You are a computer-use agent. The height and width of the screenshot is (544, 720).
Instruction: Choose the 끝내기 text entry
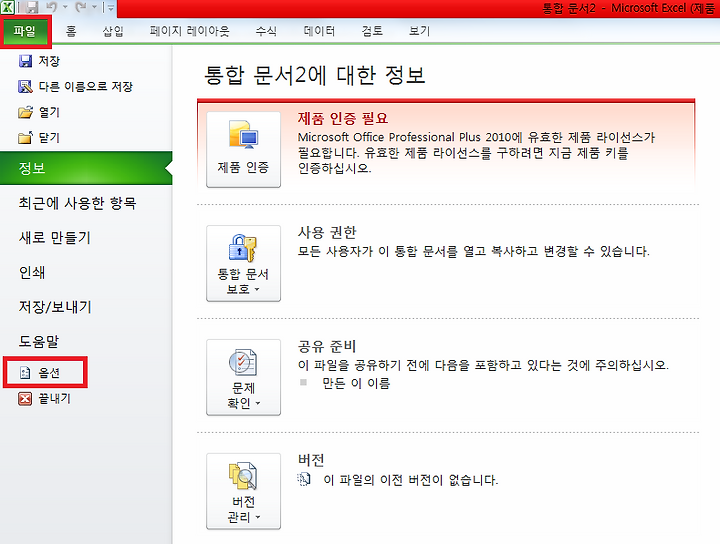click(x=55, y=398)
